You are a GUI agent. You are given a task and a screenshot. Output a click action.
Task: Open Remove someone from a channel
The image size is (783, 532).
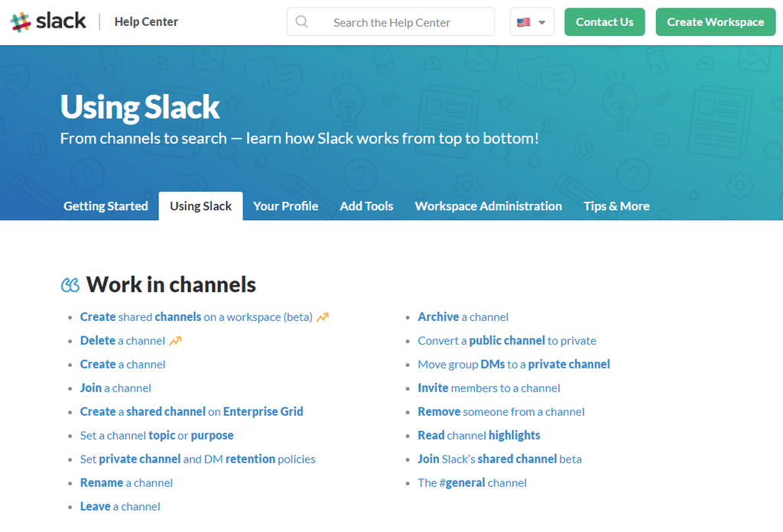501,412
